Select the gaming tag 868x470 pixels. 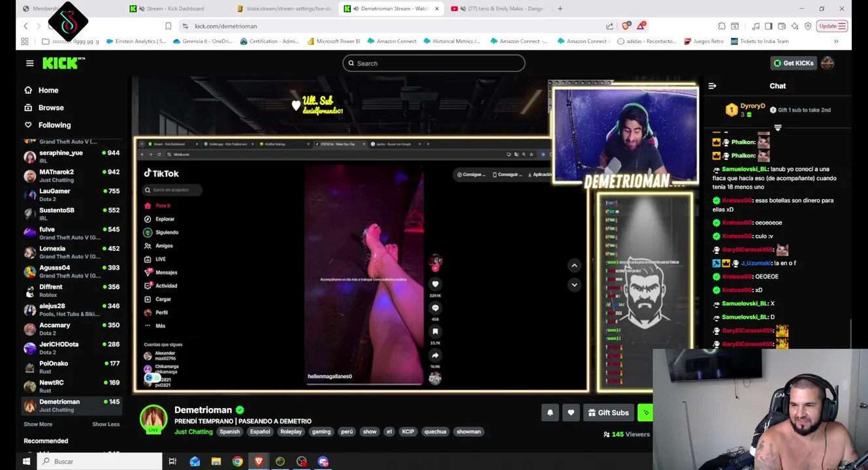coord(321,431)
